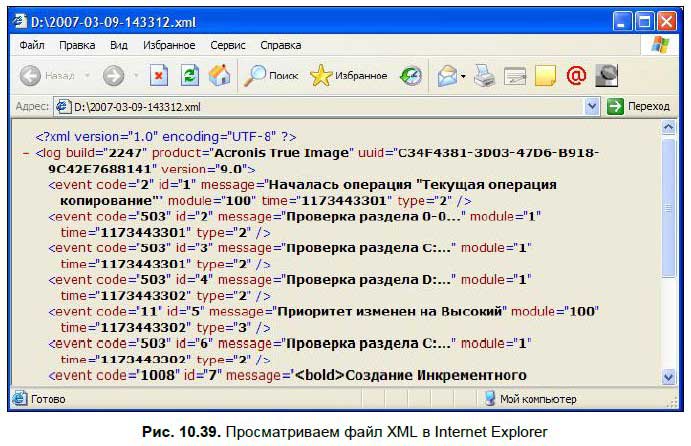The image size is (691, 446).
Task: Open Favorites (Избранное) star toolbar button
Action: tap(348, 76)
